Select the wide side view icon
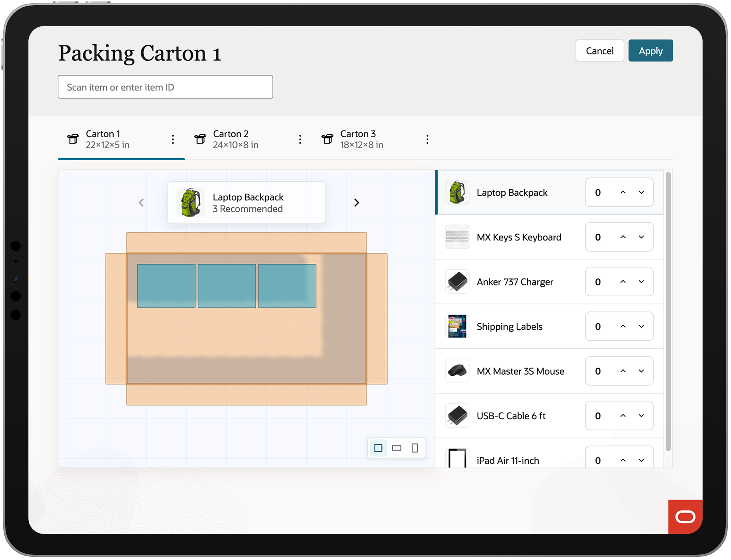This screenshot has width=731, height=560. 397,448
